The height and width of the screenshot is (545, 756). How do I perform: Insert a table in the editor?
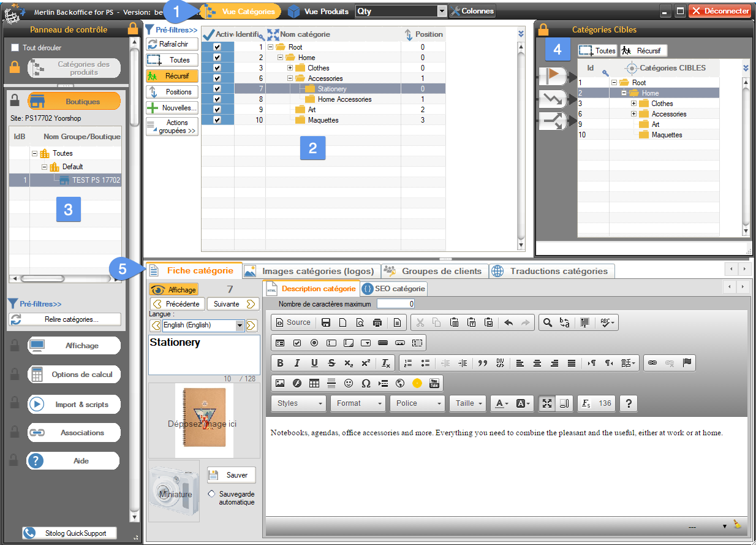click(x=314, y=383)
